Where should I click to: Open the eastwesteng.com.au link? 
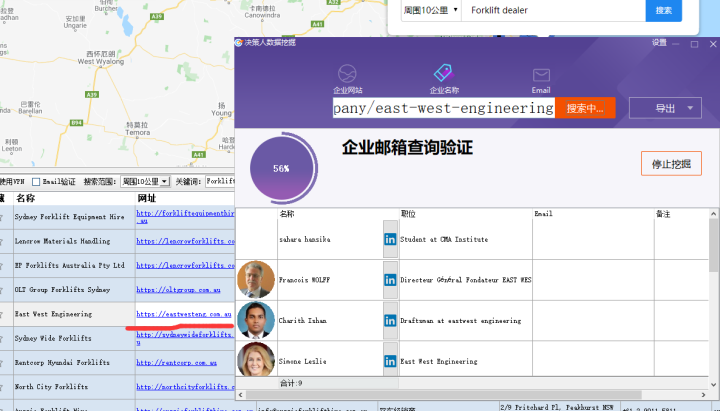184,314
